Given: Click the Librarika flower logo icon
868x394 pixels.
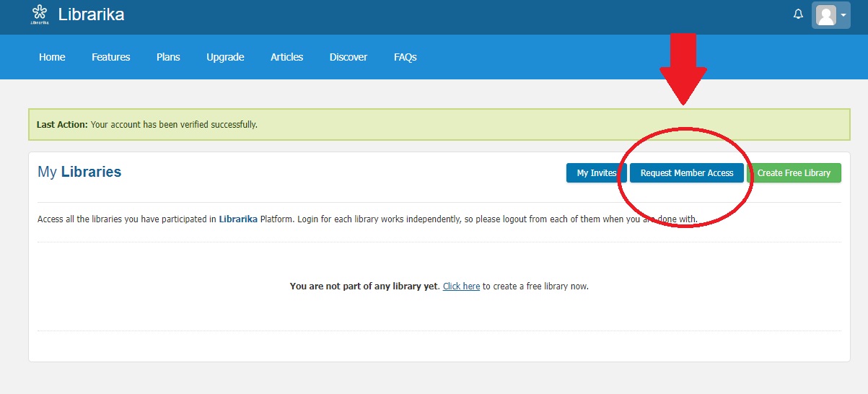Looking at the screenshot, I should pos(39,14).
